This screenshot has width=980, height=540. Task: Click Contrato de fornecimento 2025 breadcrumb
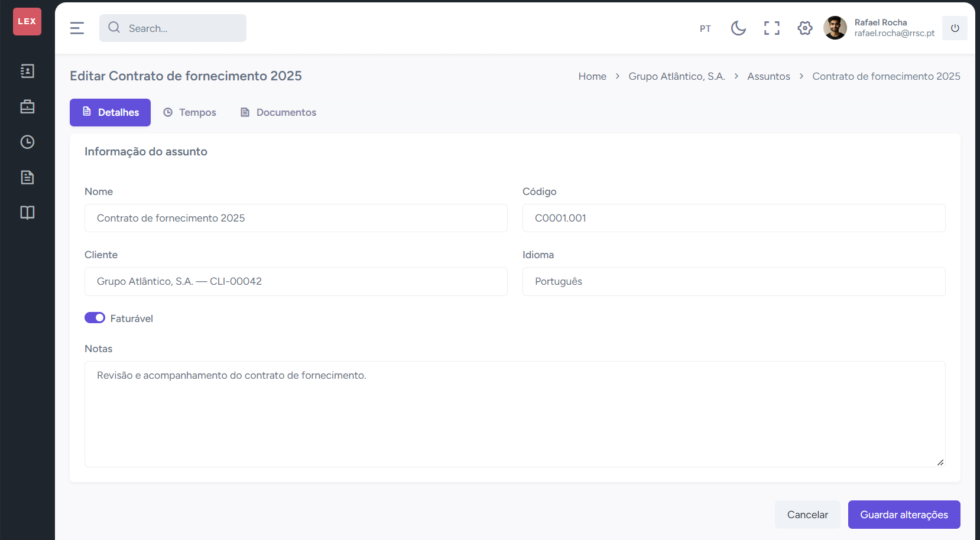coord(886,76)
